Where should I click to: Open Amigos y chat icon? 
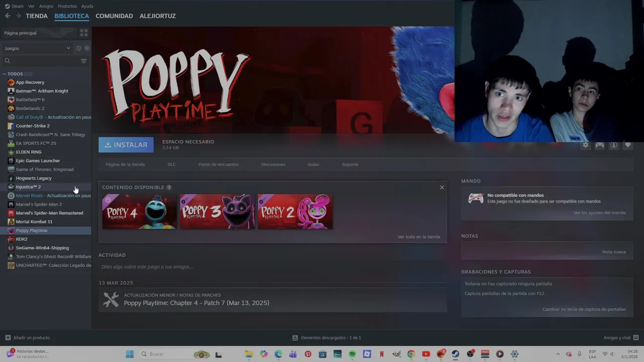(636, 338)
